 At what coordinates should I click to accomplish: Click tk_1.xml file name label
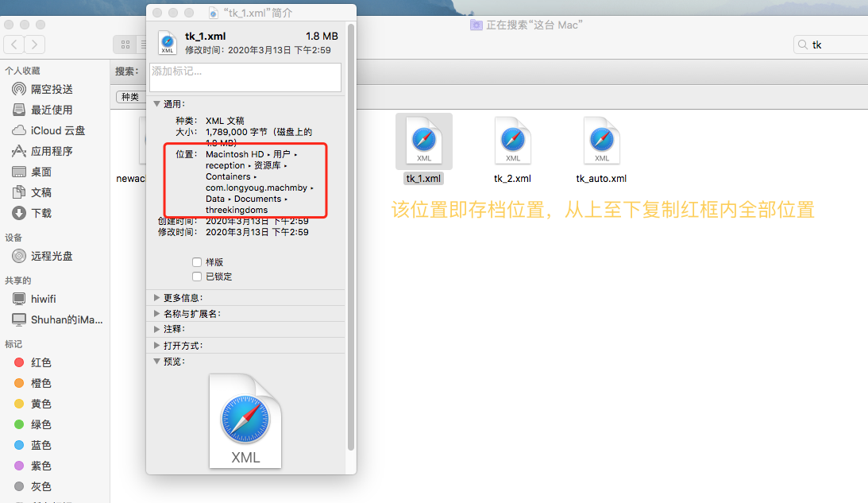(423, 178)
